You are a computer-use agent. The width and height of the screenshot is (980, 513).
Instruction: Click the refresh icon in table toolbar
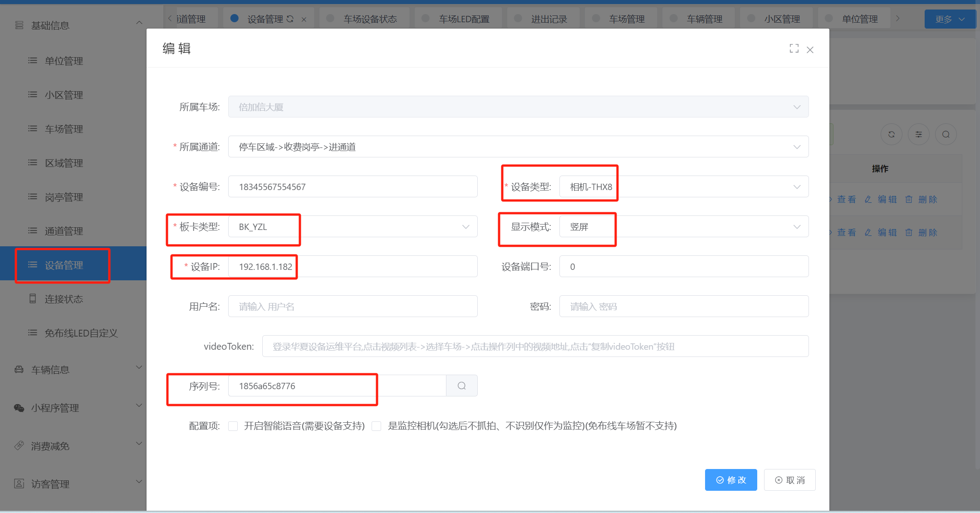tap(891, 134)
